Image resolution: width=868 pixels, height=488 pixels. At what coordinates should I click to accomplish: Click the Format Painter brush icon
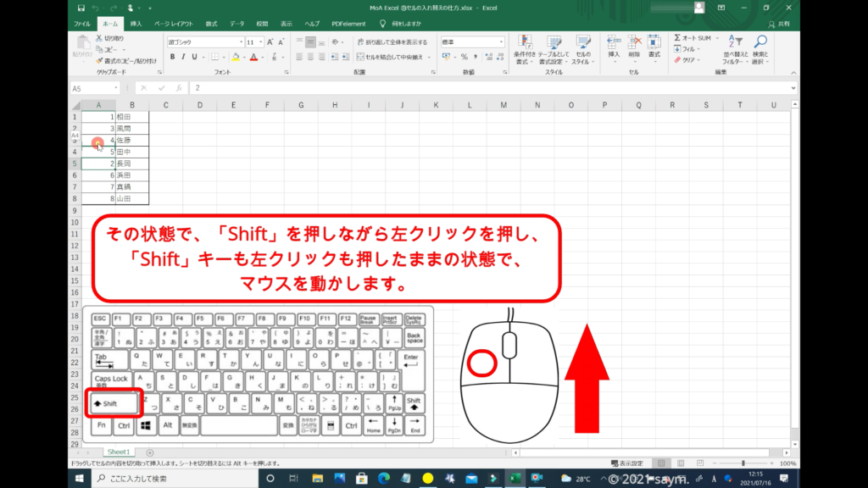(99, 61)
